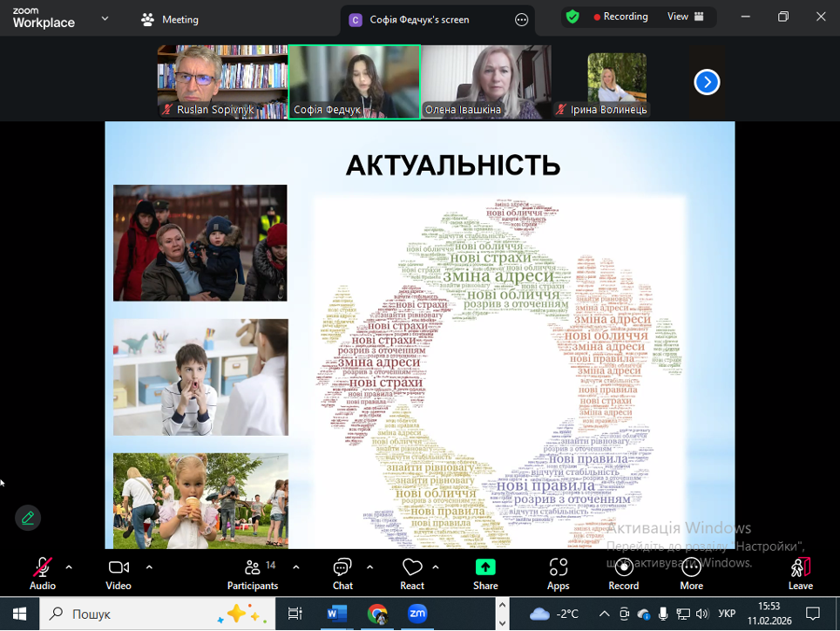This screenshot has height=631, width=840.
Task: Click the Zoom Workplace logo
Action: pyautogui.click(x=44, y=18)
